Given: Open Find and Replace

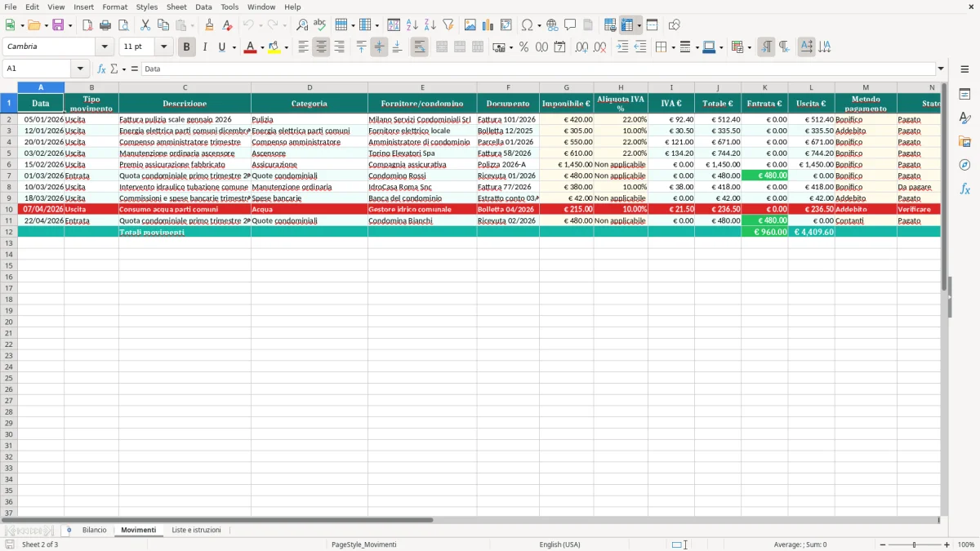Looking at the screenshot, I should pyautogui.click(x=302, y=25).
